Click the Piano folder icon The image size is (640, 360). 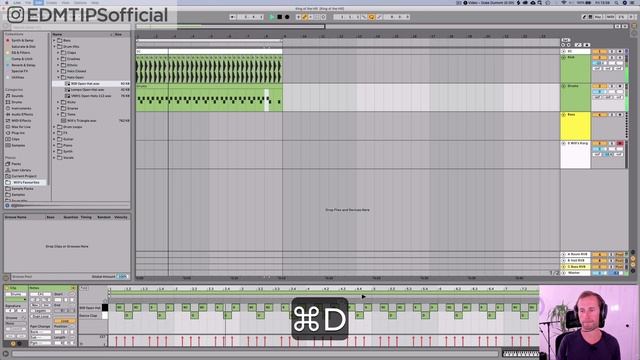pyautogui.click(x=60, y=145)
